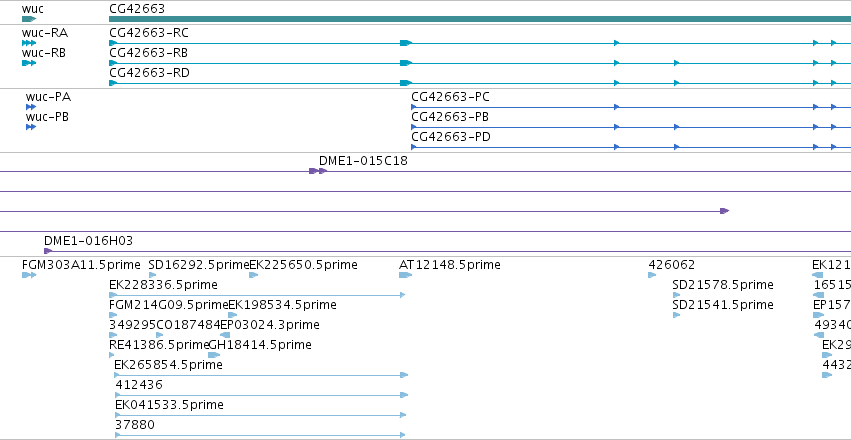Click the 412436 EST label
Screen dimensions: 851x440
pyautogui.click(x=139, y=385)
